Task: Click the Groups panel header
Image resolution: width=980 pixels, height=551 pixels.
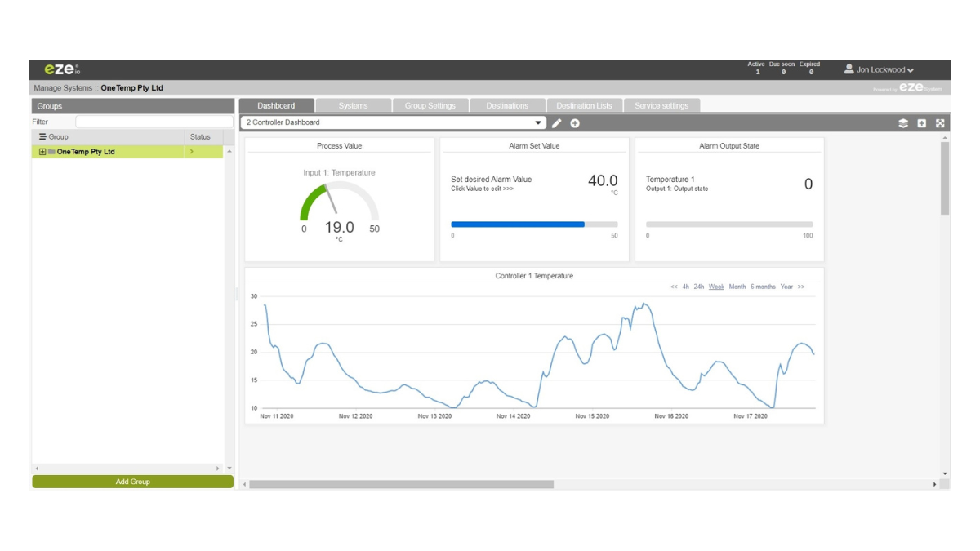Action: pos(132,106)
